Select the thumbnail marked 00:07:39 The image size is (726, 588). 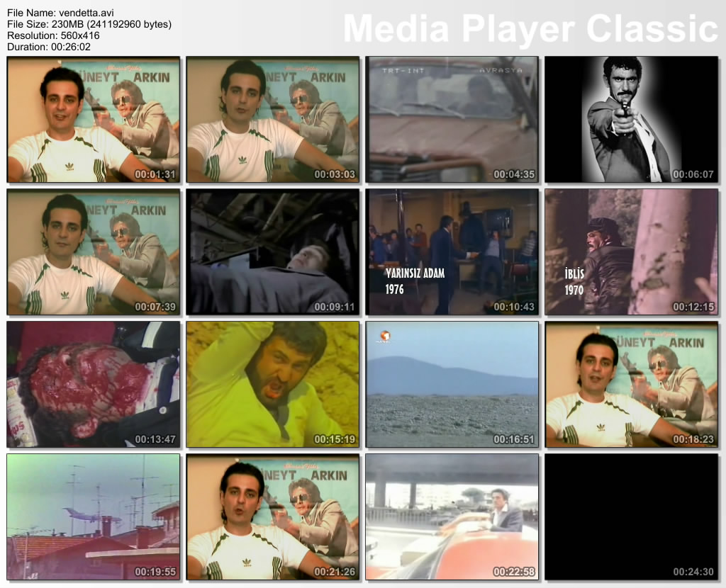tap(94, 252)
